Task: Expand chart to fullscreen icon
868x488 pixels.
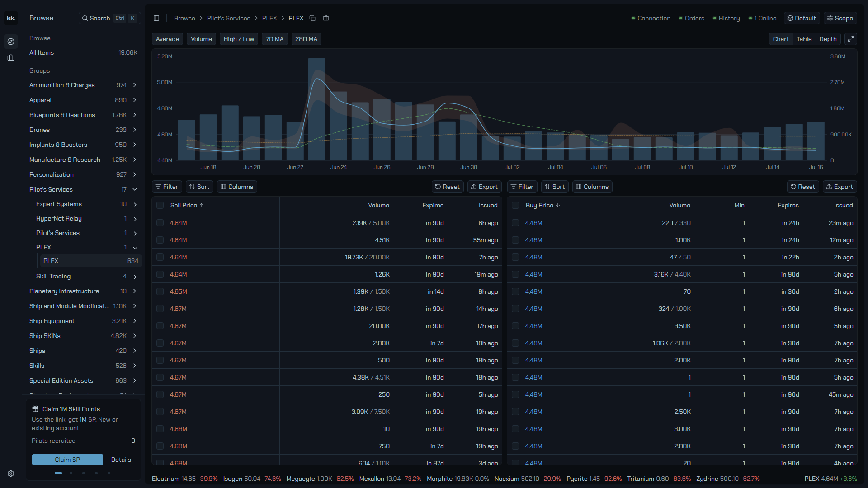Action: click(850, 39)
